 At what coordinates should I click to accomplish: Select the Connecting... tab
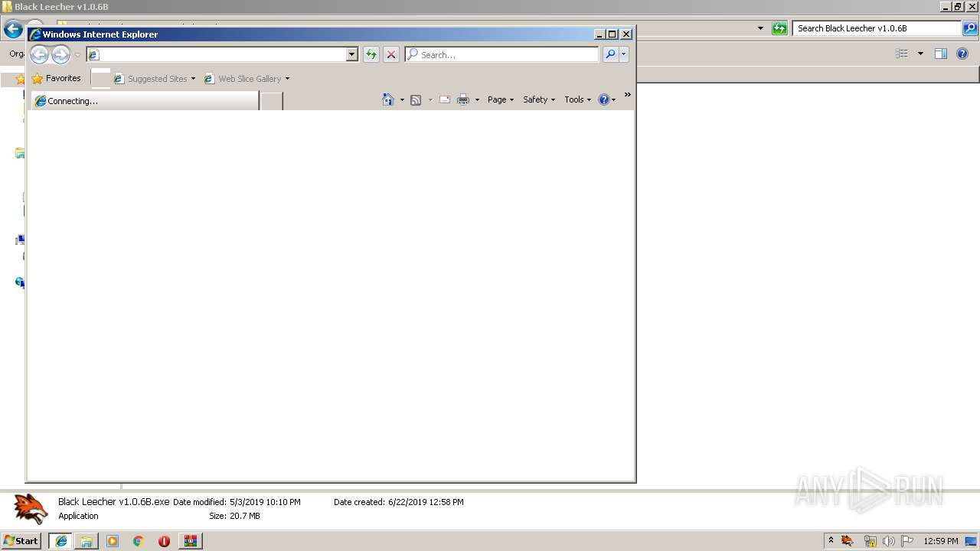(145, 101)
